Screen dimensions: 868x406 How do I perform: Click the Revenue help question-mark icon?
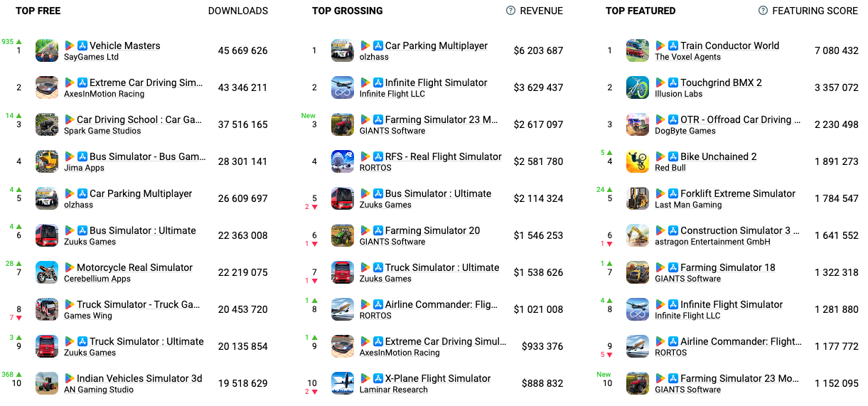point(510,11)
